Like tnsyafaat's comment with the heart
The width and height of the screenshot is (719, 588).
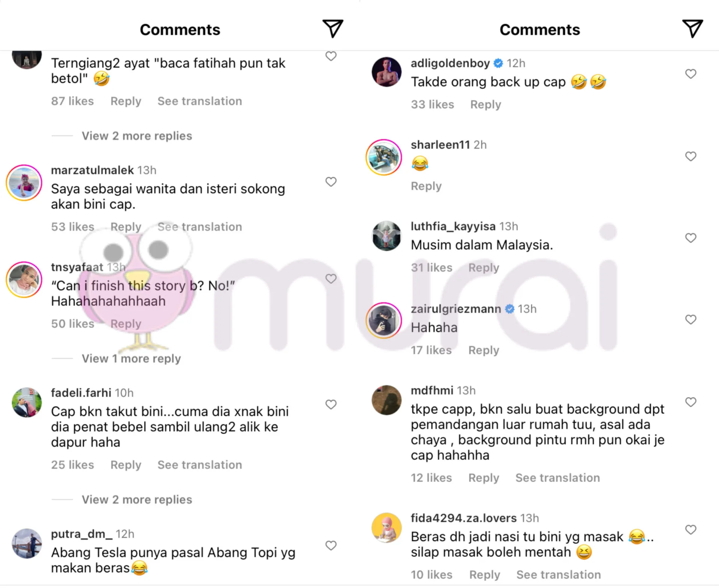tap(331, 279)
